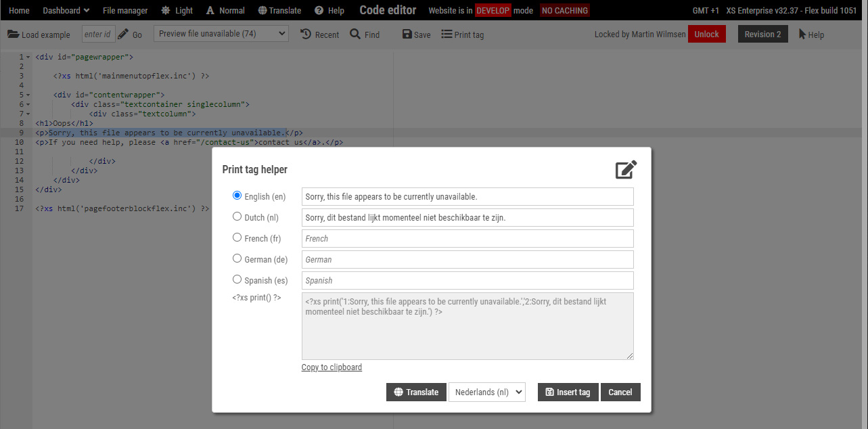Click the NO CACHING badge

click(564, 10)
